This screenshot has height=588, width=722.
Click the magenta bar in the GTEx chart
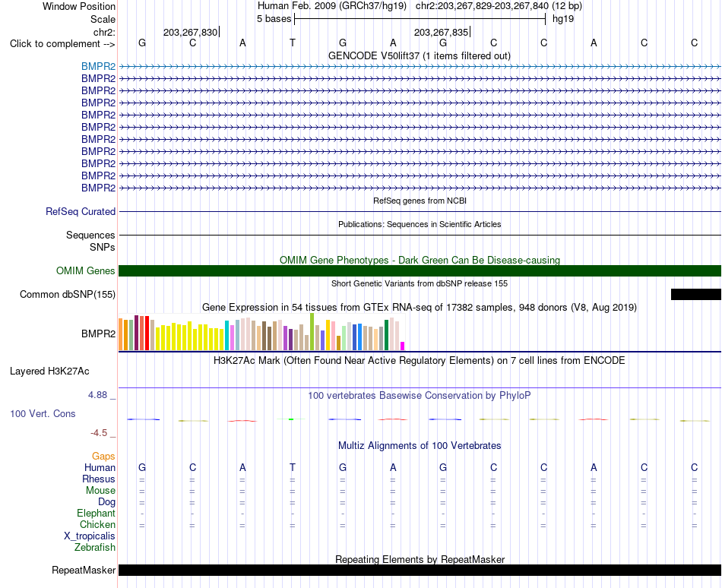pos(403,346)
